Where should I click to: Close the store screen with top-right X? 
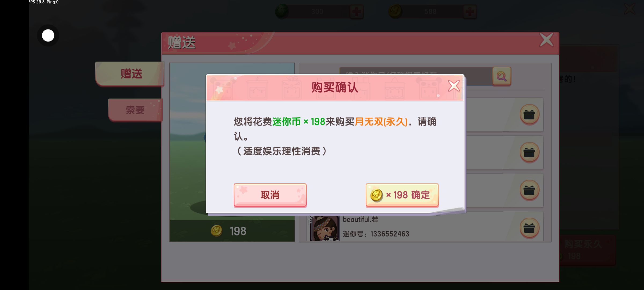630,9
